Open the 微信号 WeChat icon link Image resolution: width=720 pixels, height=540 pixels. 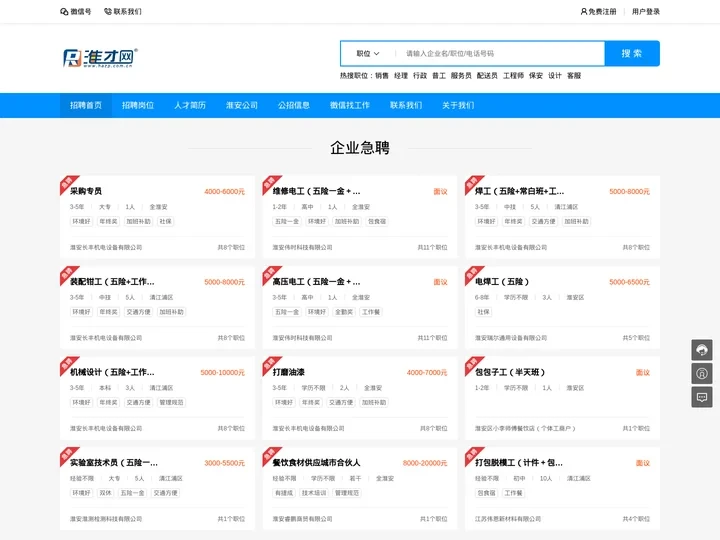coord(76,11)
